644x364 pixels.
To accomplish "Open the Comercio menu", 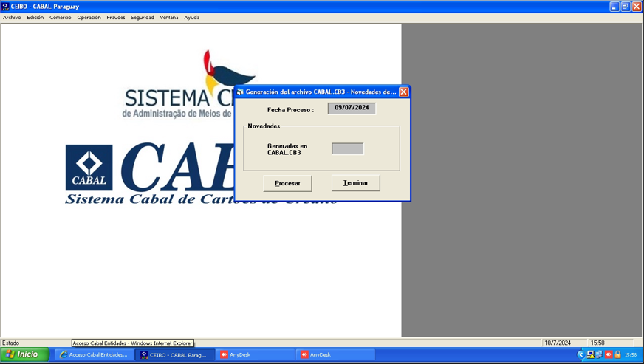I will tap(61, 18).
